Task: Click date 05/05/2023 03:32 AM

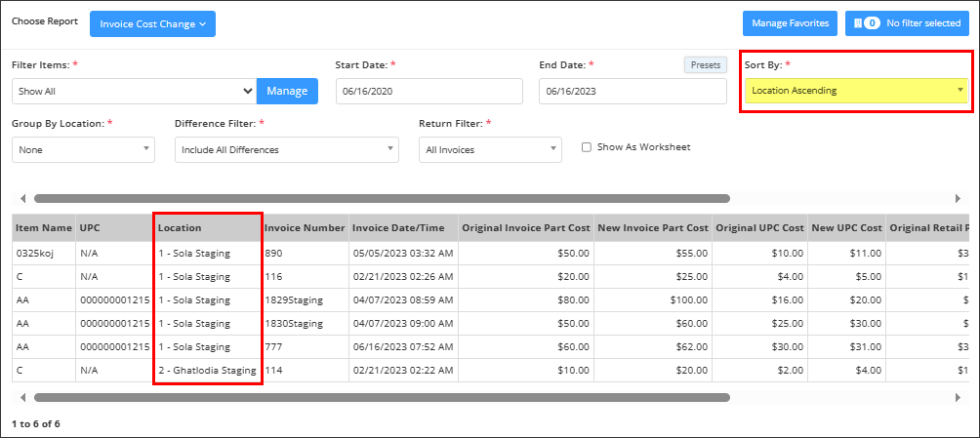Action: point(403,253)
